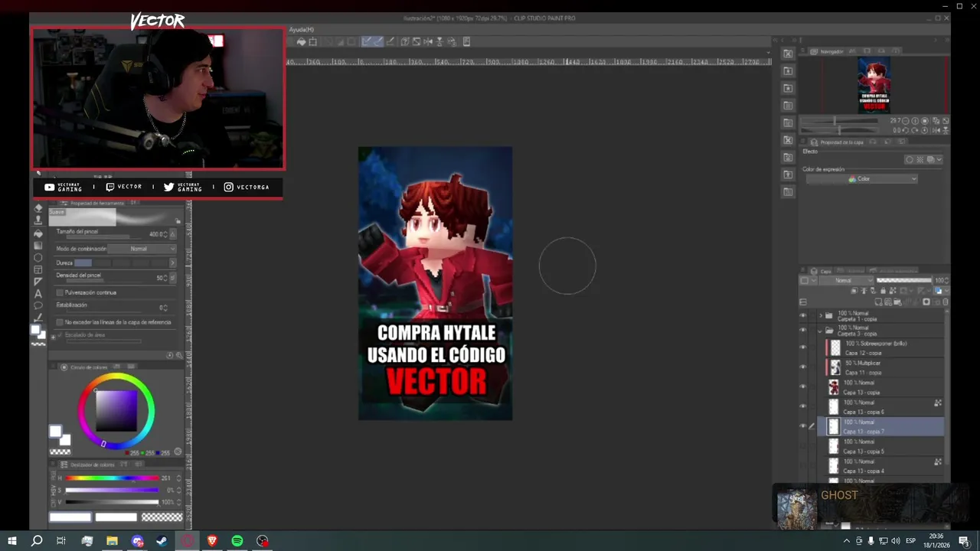This screenshot has width=980, height=551.
Task: Click the Tamaño del pincel stepper
Action: coord(165,234)
